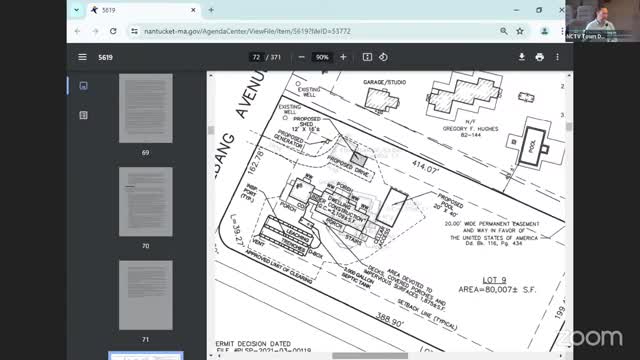Click the 90% zoom level field

click(322, 57)
